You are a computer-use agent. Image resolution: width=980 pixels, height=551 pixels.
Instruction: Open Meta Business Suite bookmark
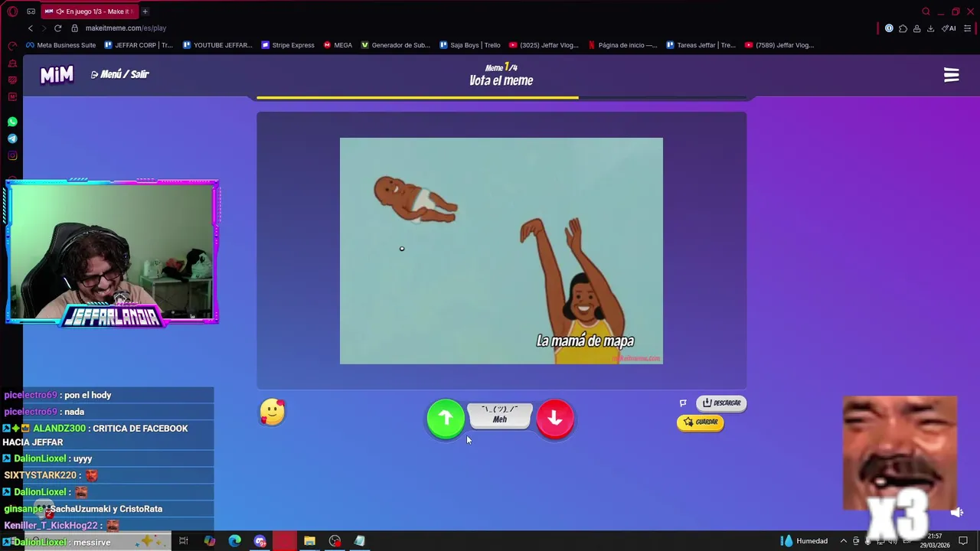click(x=61, y=45)
